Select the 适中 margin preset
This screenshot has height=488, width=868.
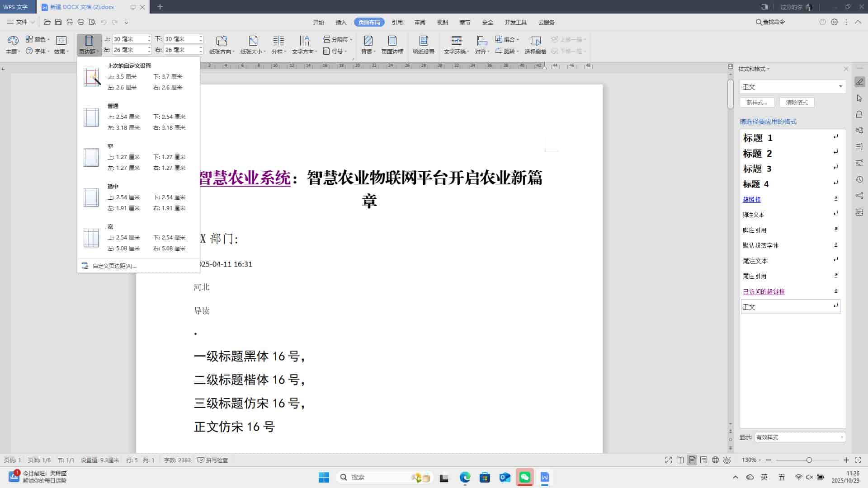[x=138, y=197]
